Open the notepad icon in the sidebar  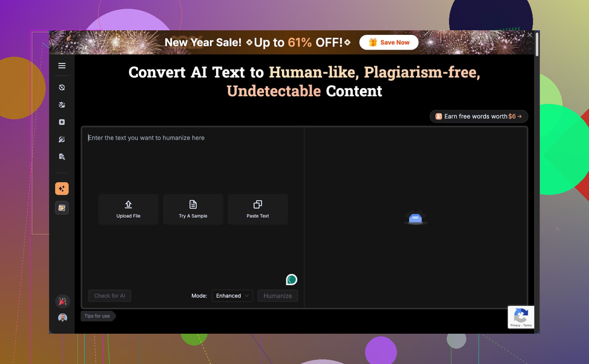tap(62, 208)
